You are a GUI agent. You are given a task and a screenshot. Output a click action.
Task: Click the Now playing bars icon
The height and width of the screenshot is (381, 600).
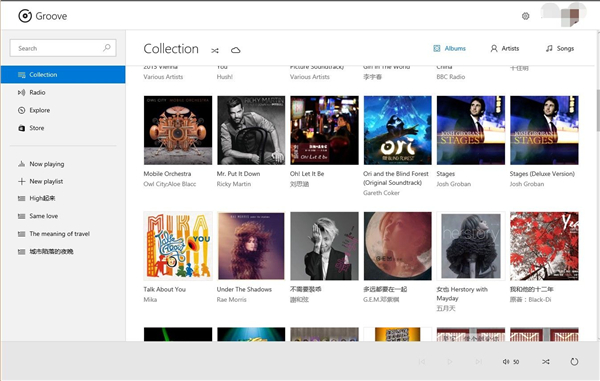21,164
